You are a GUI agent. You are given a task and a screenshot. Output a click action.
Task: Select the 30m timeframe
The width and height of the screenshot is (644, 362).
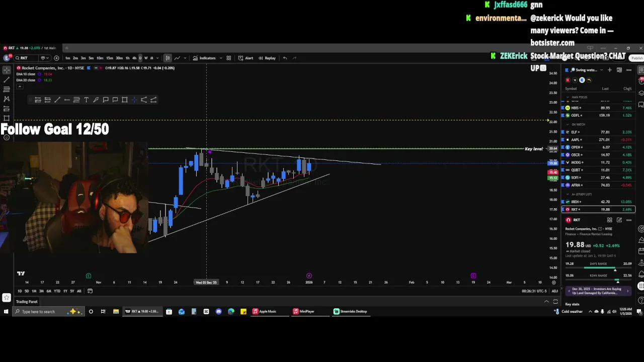click(119, 58)
